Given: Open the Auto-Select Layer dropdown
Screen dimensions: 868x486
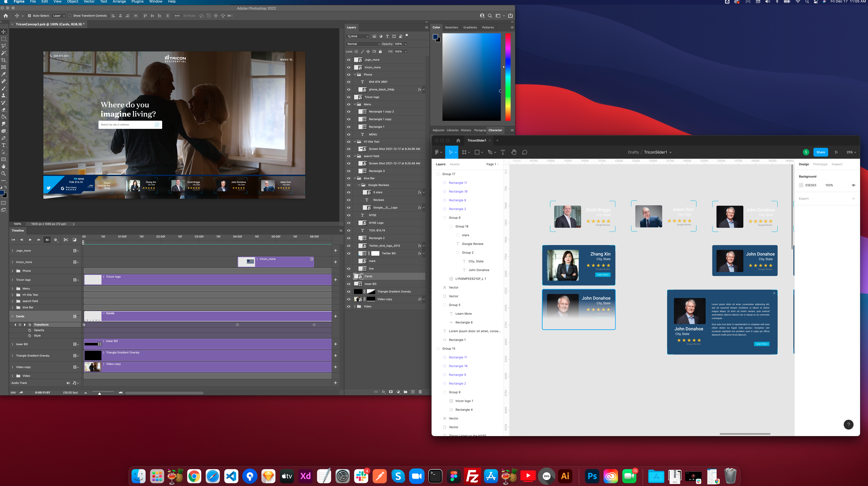Looking at the screenshot, I should [59, 16].
